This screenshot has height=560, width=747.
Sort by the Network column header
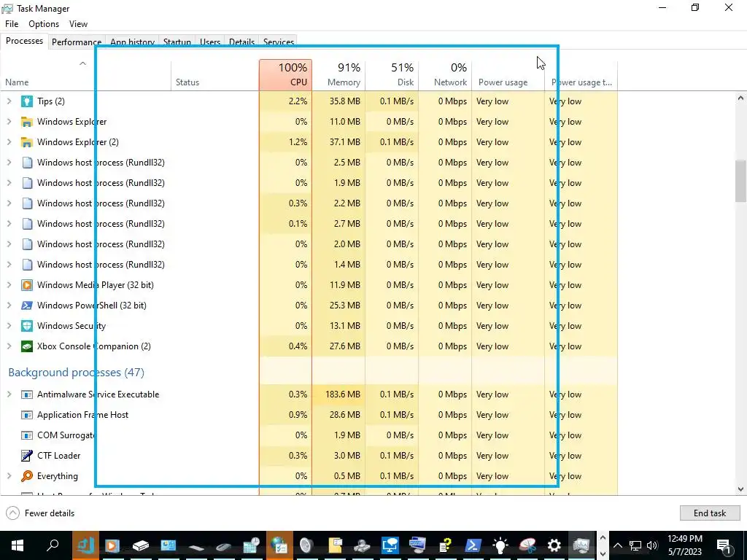point(445,75)
